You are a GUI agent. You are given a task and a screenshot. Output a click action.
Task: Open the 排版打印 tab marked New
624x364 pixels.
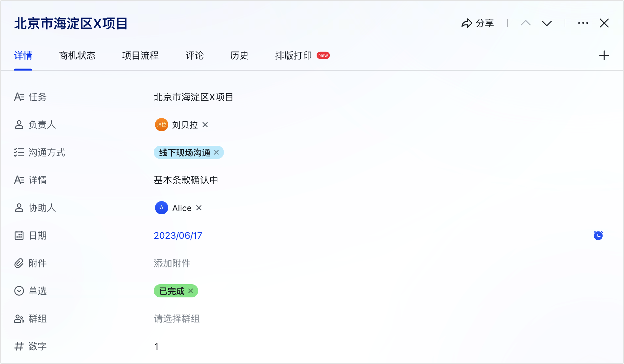tap(294, 55)
